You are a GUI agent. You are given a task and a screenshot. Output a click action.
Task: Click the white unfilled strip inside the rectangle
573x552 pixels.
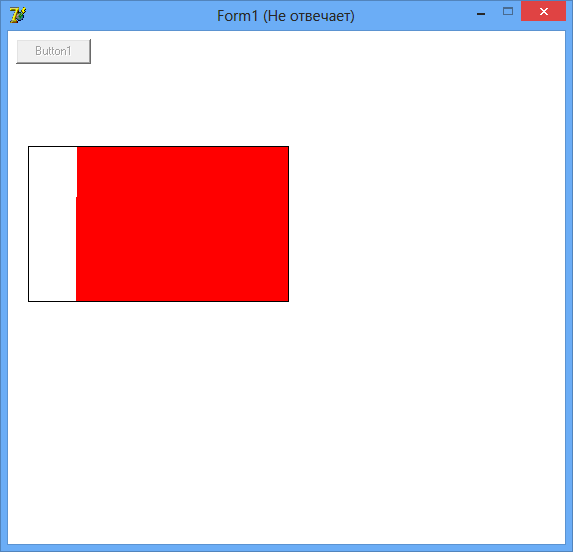coord(52,224)
